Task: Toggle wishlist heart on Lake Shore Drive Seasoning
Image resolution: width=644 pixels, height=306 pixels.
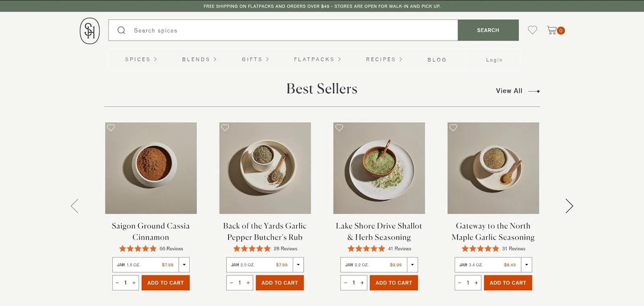Action: 339,127
